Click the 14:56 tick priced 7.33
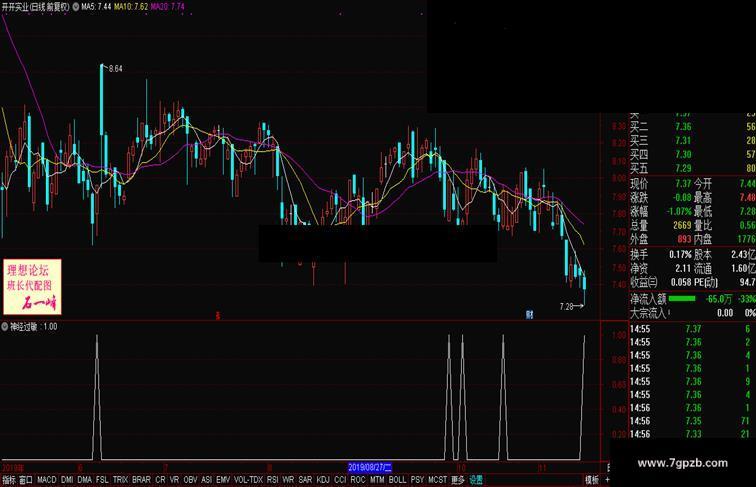 click(x=692, y=434)
